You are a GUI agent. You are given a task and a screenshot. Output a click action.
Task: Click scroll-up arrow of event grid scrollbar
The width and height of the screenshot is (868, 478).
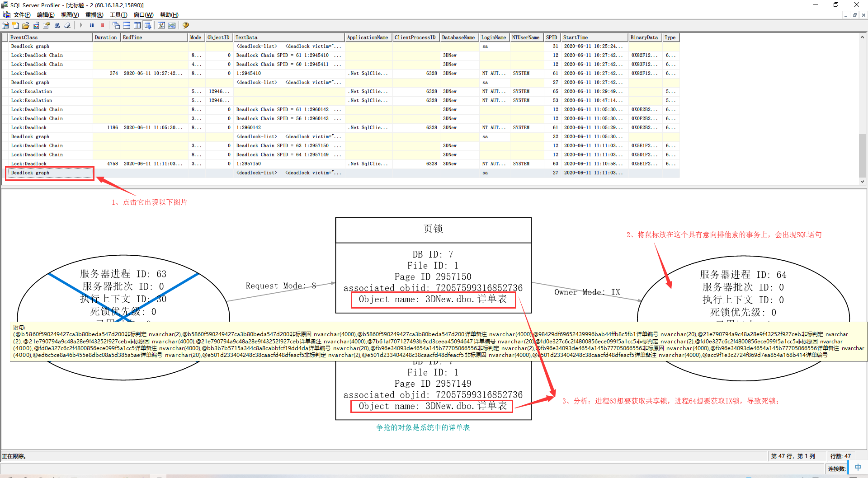[862, 37]
